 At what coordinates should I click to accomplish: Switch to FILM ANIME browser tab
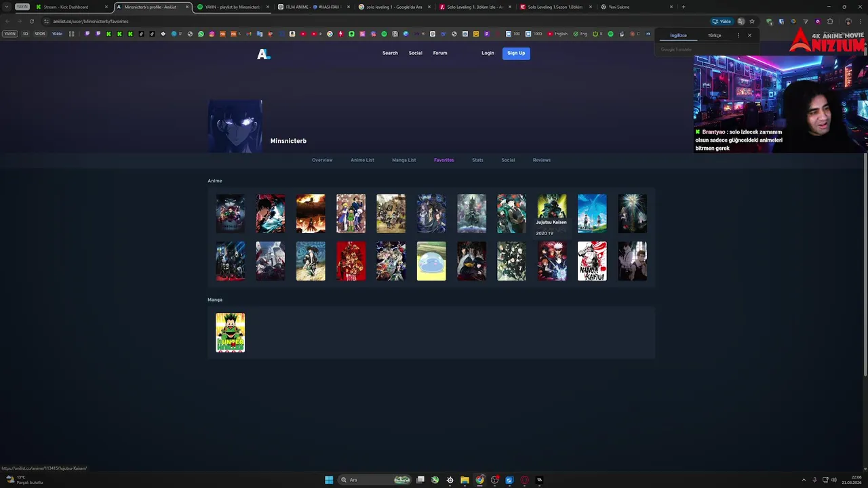tap(313, 7)
